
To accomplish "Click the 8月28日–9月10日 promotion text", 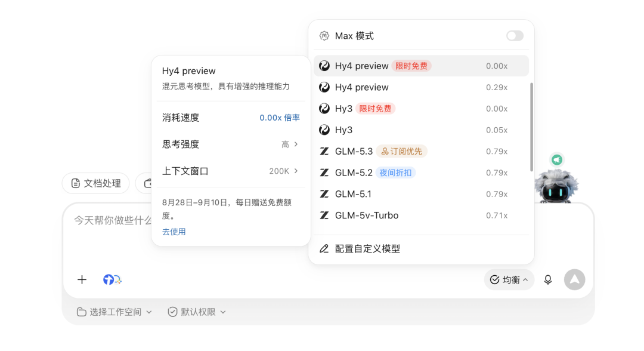I will point(227,209).
